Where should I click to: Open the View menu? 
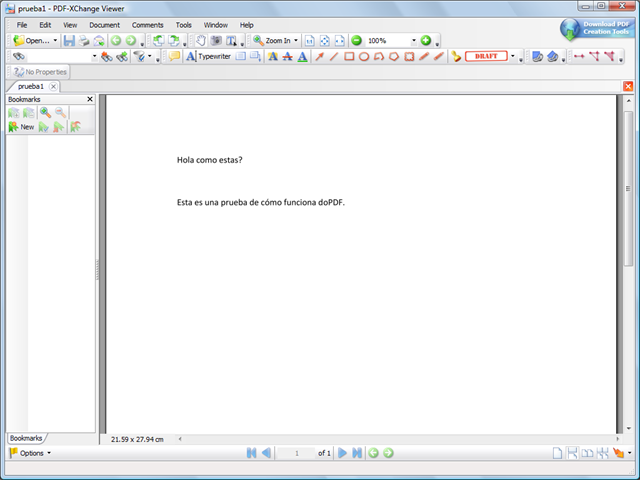[70, 25]
